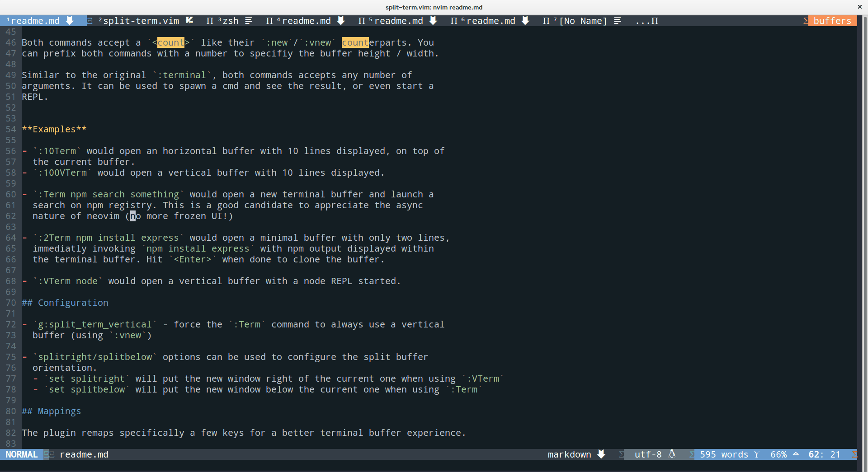This screenshot has width=868, height=472.
Task: Click the 595 words counter
Action: click(724, 454)
